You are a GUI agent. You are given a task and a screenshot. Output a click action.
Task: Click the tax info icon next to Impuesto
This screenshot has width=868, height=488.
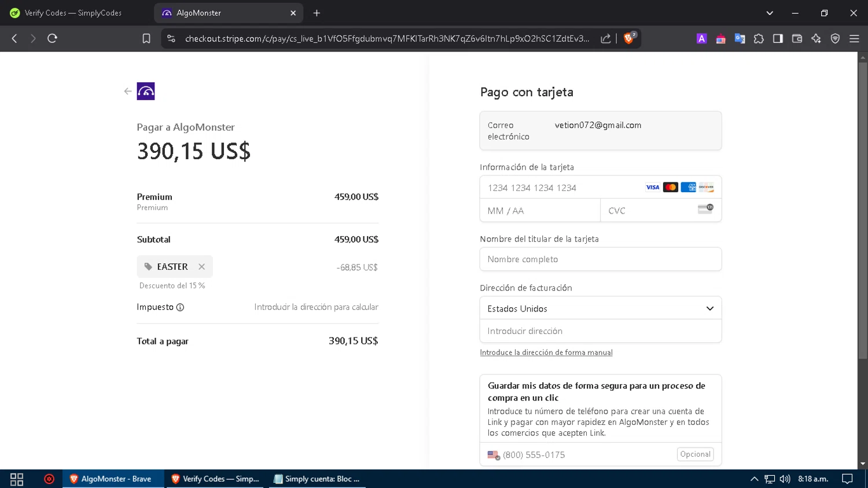click(x=180, y=307)
